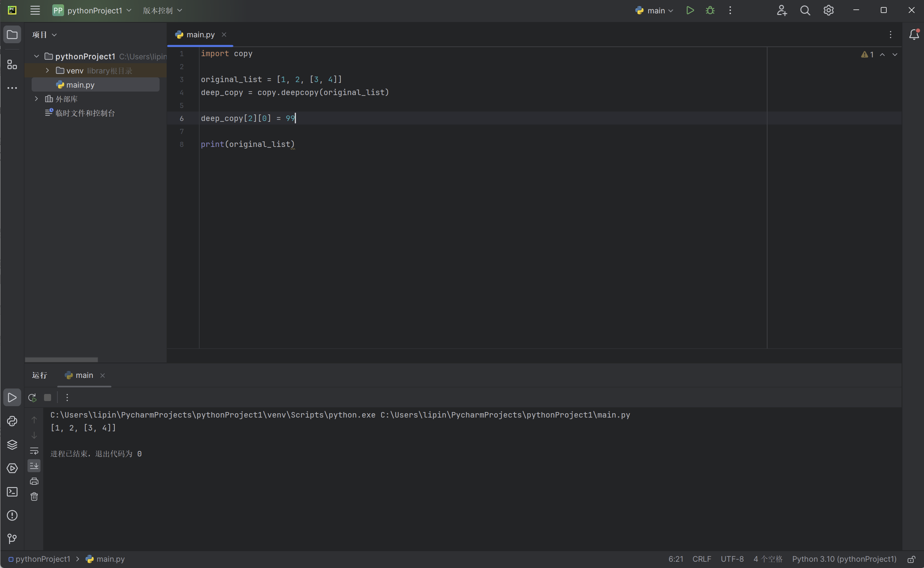Expand the venv folder

[48, 71]
